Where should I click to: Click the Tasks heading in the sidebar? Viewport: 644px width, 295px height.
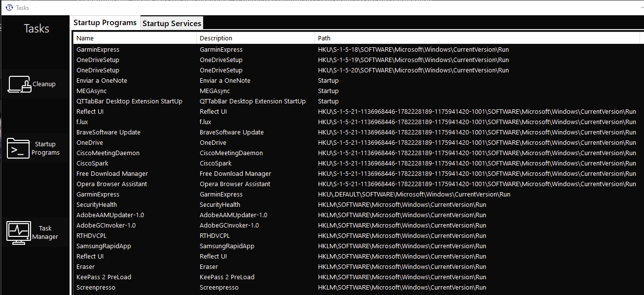click(x=36, y=29)
